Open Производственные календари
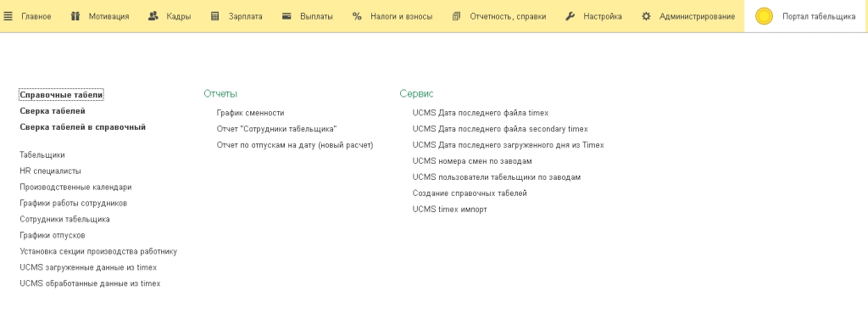868x314 pixels. tap(75, 188)
